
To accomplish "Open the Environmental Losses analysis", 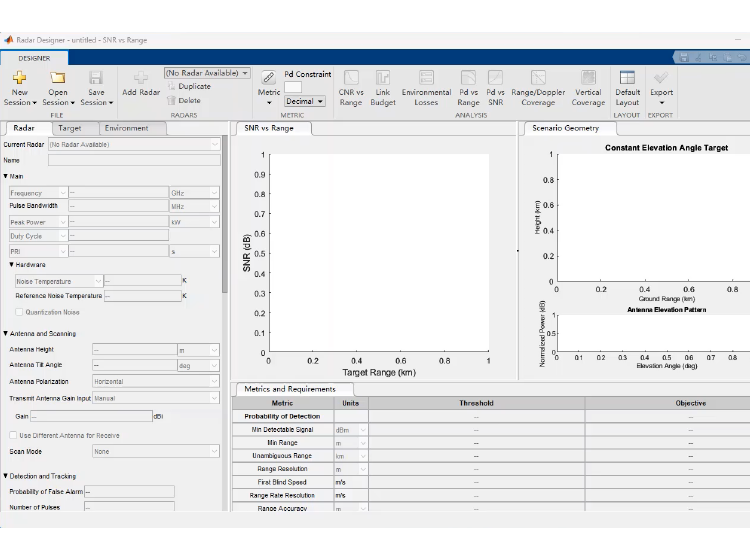I will coord(426,88).
